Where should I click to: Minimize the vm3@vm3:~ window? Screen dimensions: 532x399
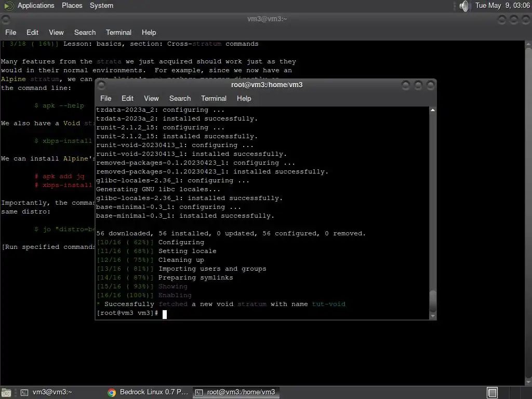[x=502, y=19]
